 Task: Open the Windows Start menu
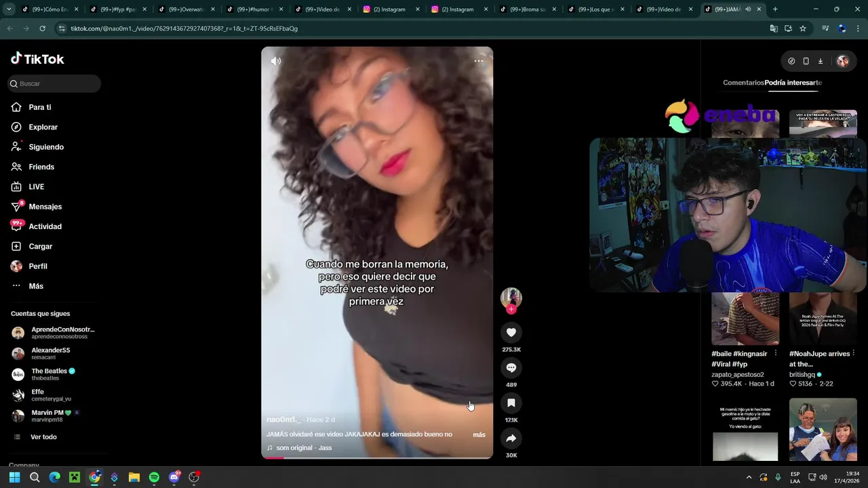[x=14, y=477]
